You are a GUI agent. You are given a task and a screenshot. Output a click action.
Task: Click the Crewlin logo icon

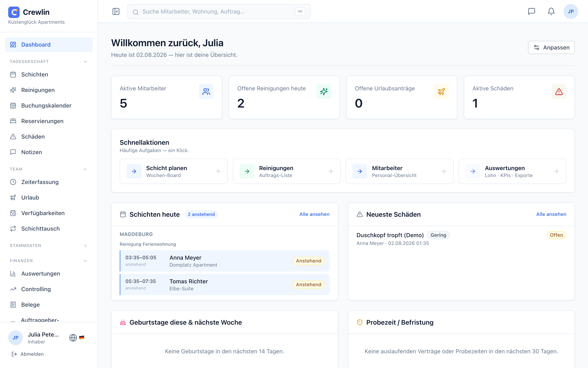click(14, 12)
